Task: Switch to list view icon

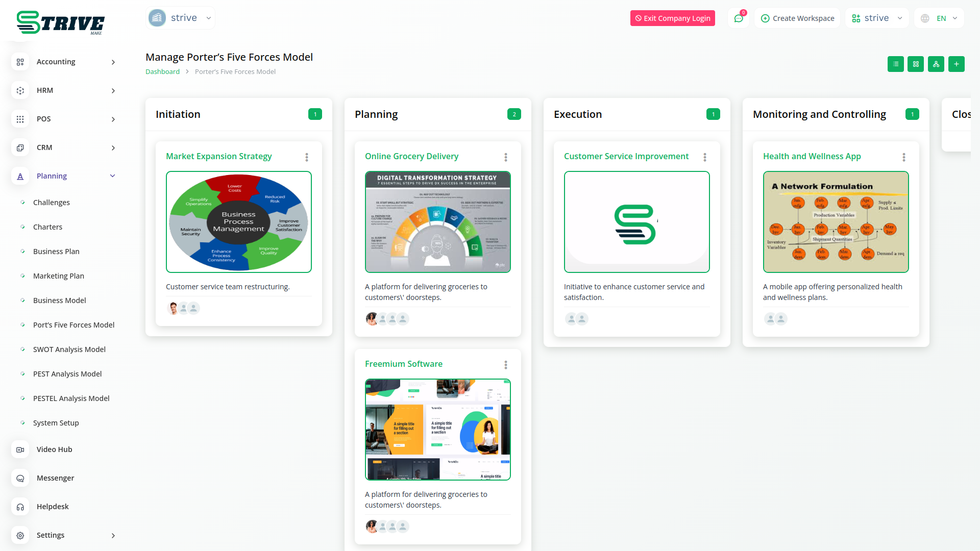Action: [895, 64]
